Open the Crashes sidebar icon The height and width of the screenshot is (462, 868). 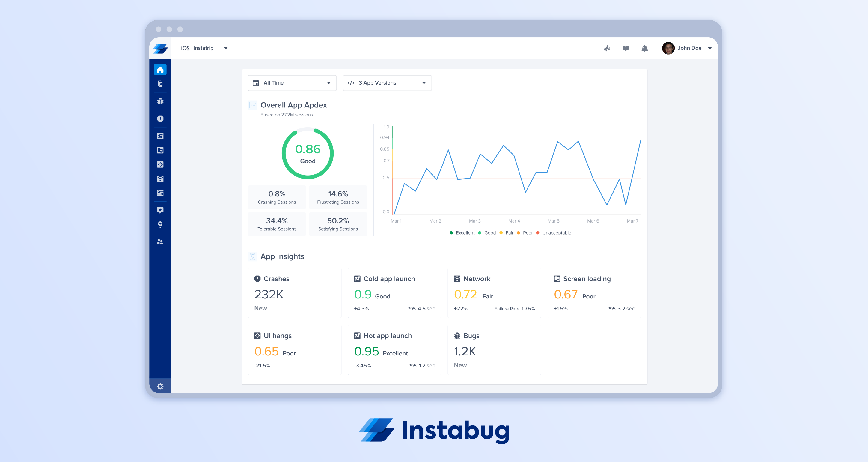pos(160,119)
